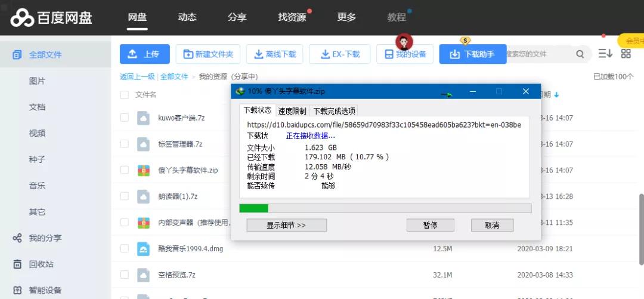644x299 pixels.
Task: Click the 内部变声器 archive icon
Action: coord(143,223)
